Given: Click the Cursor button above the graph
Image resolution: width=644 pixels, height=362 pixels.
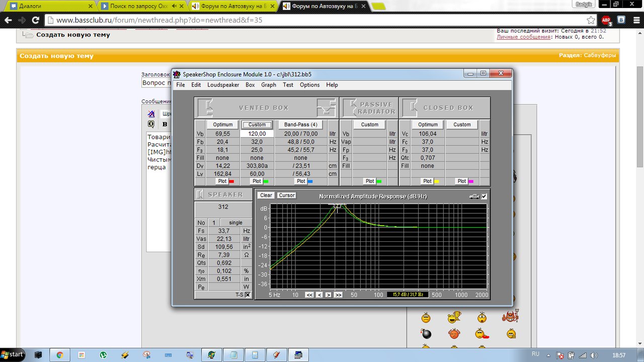Looking at the screenshot, I should pos(287,196).
